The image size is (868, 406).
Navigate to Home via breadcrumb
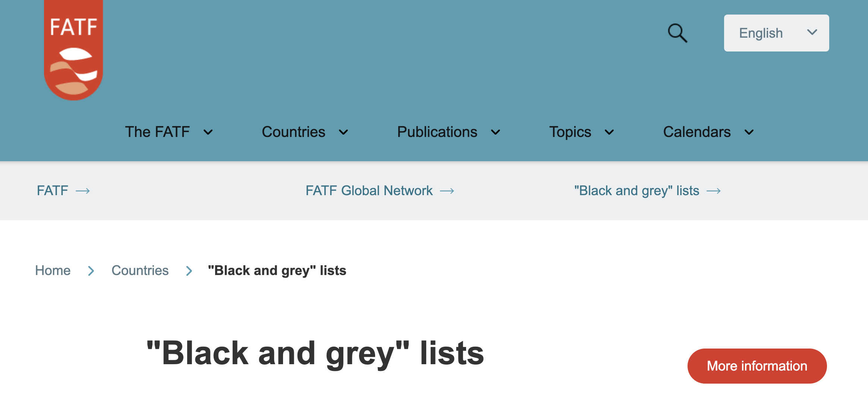coord(53,271)
